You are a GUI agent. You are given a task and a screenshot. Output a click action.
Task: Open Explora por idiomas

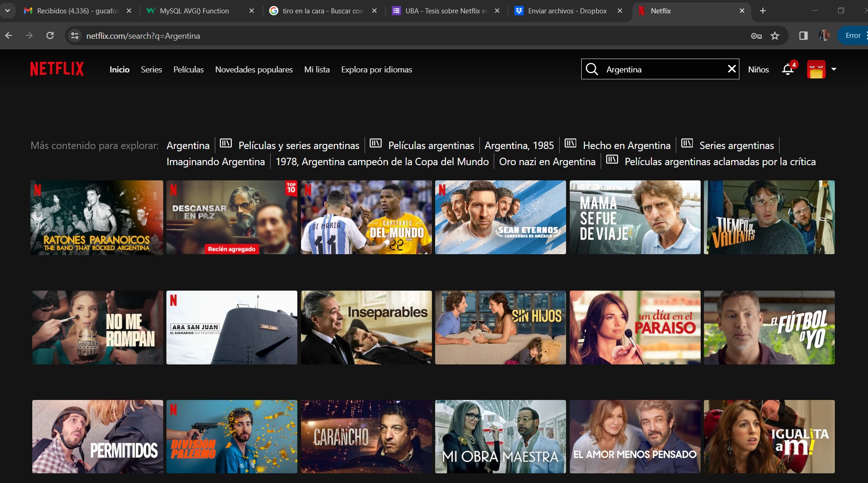377,69
